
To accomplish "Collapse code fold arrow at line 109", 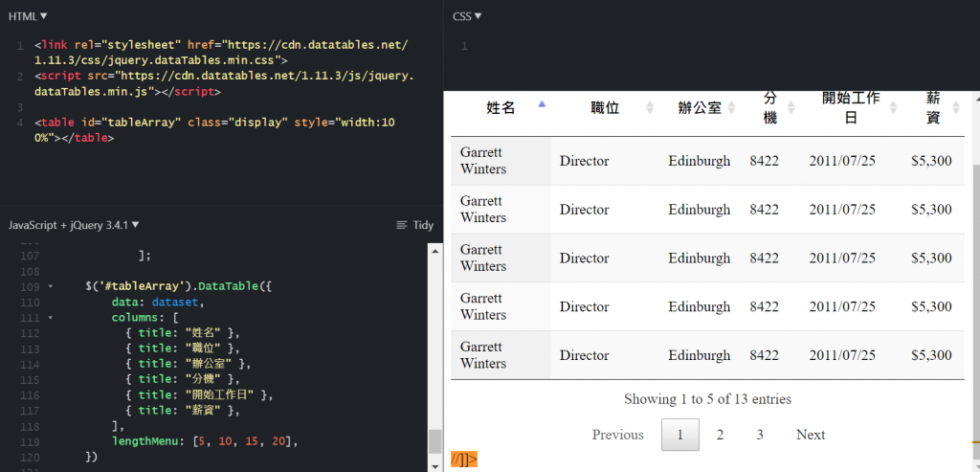I will [50, 286].
